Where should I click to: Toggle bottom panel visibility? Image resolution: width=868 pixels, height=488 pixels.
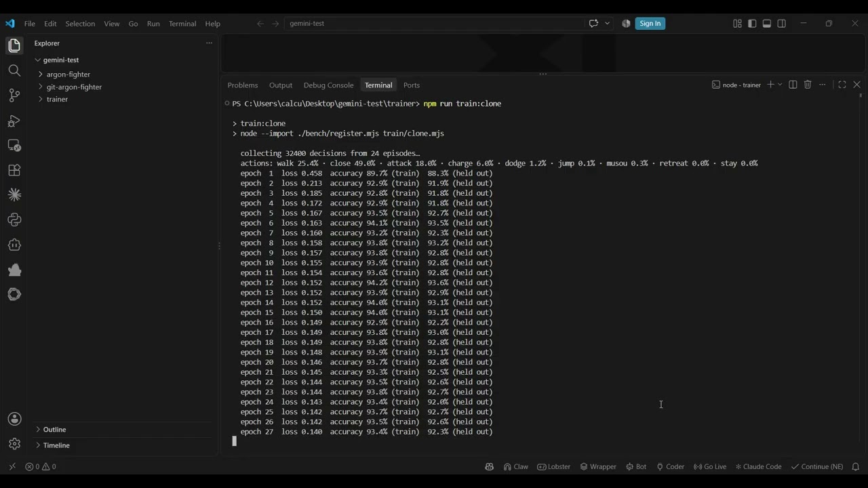767,23
